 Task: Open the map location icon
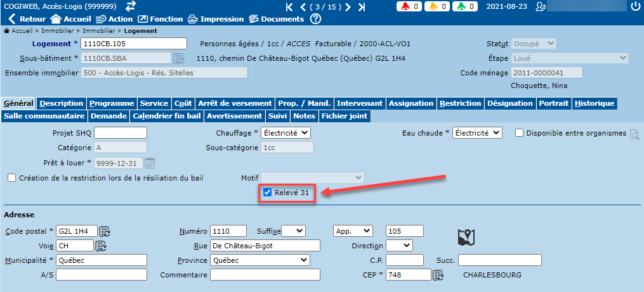tap(466, 238)
